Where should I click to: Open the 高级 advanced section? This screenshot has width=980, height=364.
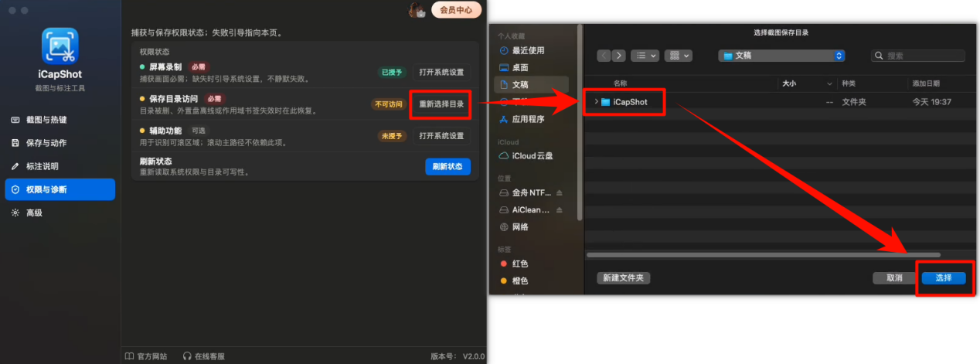point(60,213)
